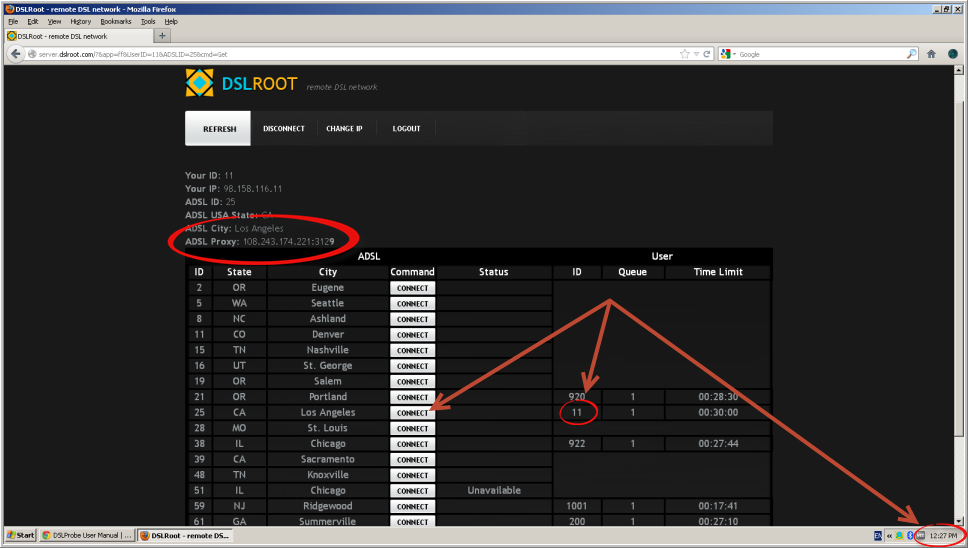This screenshot has width=968, height=548.
Task: Open the Tools menu
Action: (148, 22)
